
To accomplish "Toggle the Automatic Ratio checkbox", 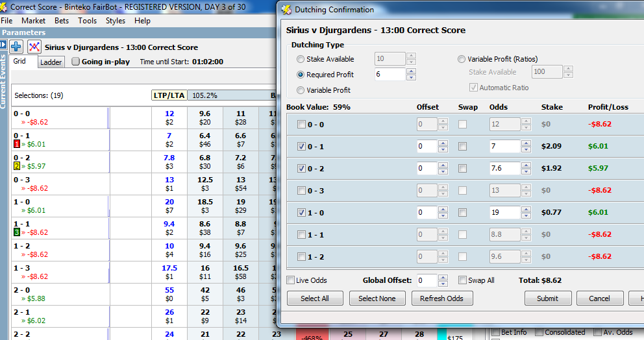I will click(x=473, y=88).
